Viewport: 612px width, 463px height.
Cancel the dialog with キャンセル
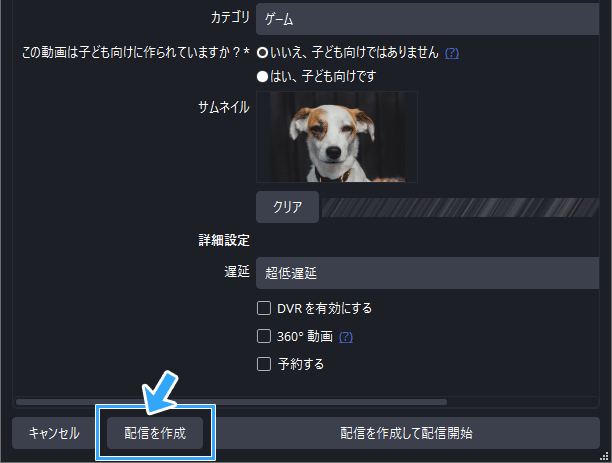tap(54, 433)
